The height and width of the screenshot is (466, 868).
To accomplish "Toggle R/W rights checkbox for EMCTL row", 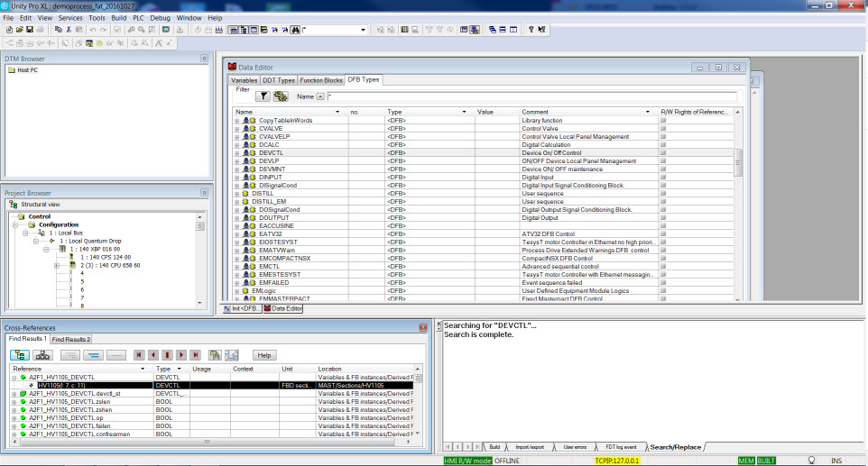I will click(x=662, y=267).
